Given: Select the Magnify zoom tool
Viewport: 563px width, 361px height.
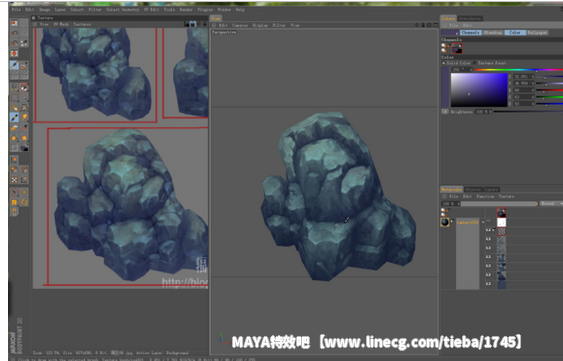Looking at the screenshot, I should click(14, 87).
